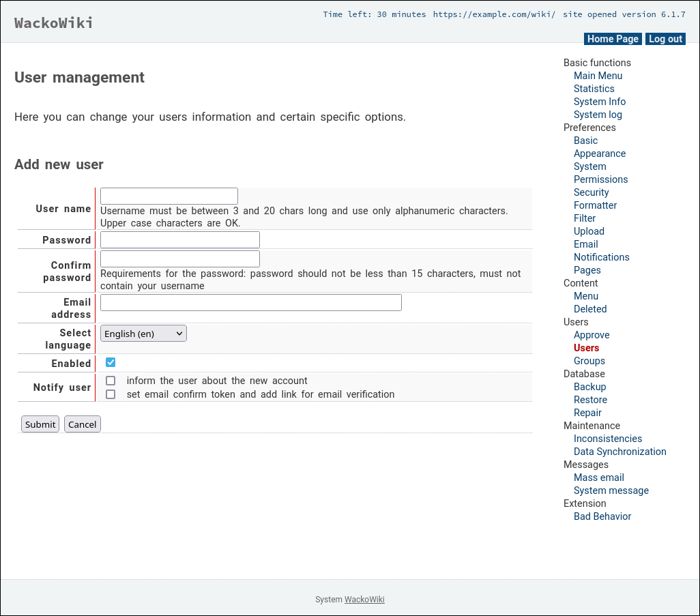The image size is (700, 616).
Task: View the System log
Action: [598, 115]
